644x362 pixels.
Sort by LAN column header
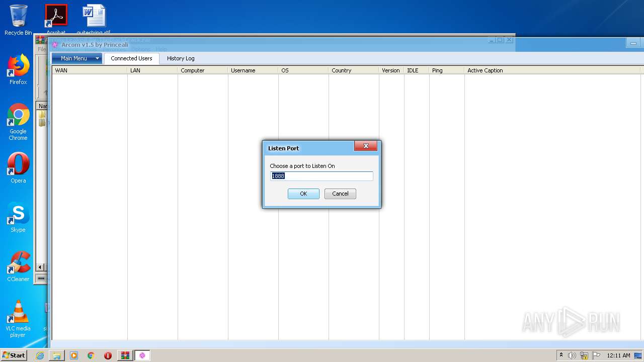click(152, 70)
